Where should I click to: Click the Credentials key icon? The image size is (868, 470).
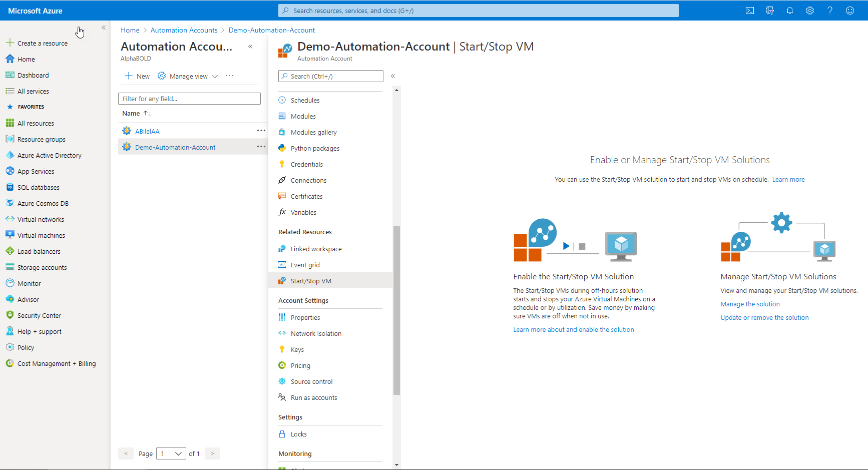282,164
